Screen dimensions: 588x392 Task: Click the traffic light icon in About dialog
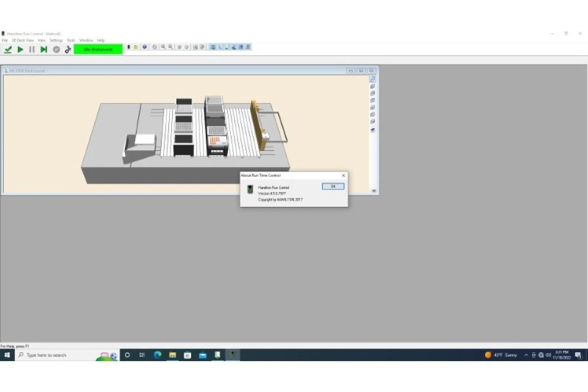(250, 190)
